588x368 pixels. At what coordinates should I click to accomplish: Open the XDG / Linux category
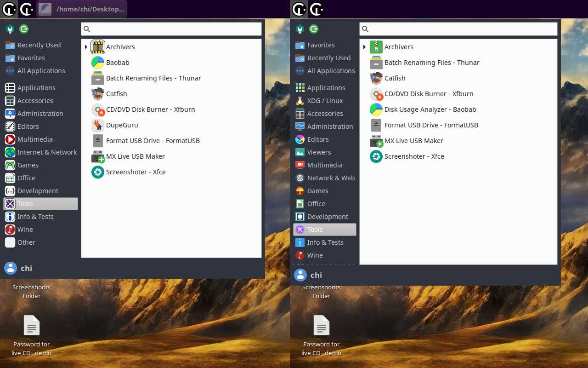pos(325,101)
